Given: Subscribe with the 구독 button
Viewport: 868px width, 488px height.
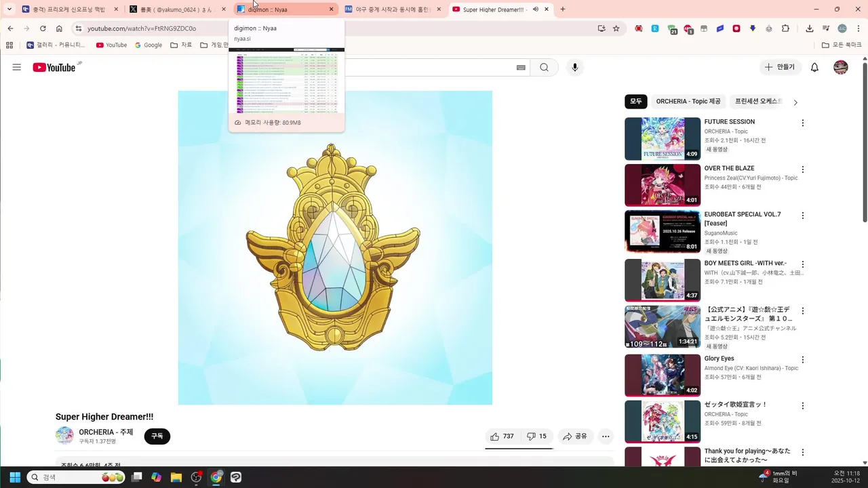Looking at the screenshot, I should tap(157, 436).
